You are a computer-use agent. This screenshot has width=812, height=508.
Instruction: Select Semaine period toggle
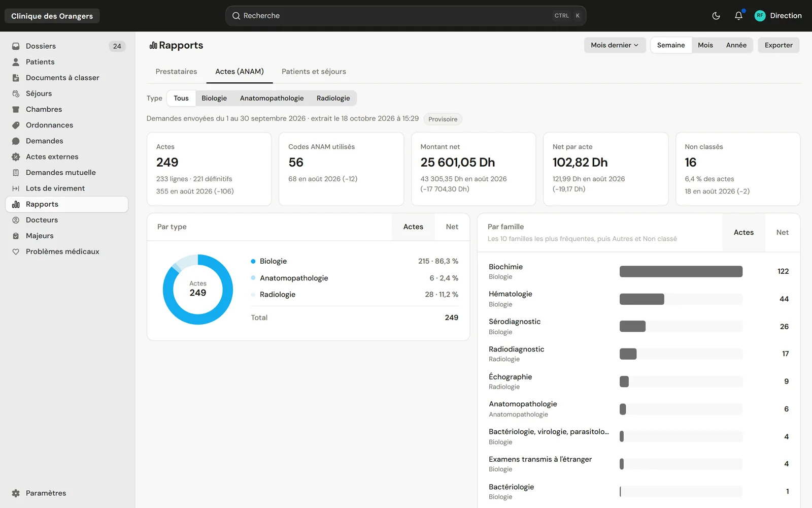point(670,45)
